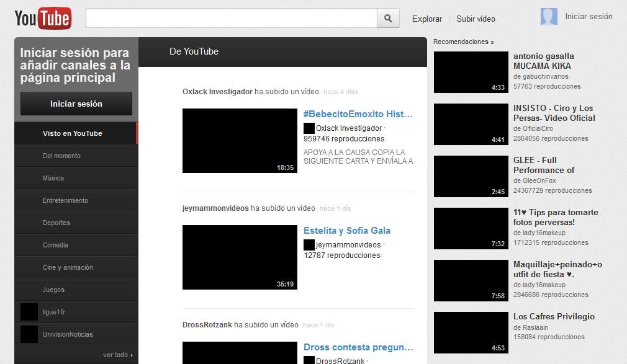Click the search magnifier icon
Screen dimensions: 627x364
(388, 18)
